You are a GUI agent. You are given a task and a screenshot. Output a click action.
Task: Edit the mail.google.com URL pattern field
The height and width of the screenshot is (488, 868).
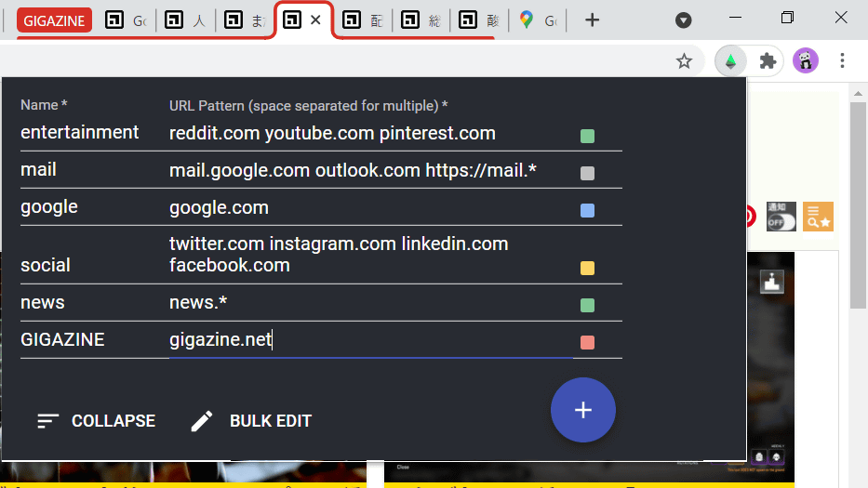371,170
